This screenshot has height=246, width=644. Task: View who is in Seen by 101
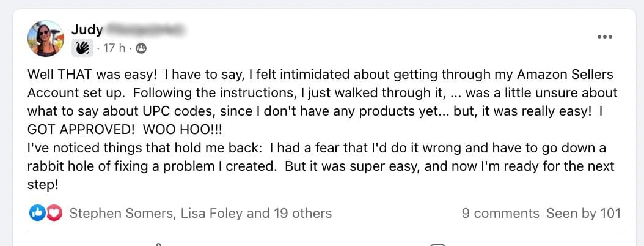click(584, 213)
